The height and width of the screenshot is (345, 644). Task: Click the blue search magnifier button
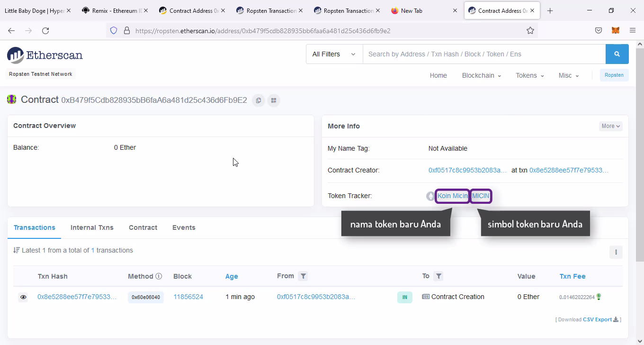click(x=617, y=54)
